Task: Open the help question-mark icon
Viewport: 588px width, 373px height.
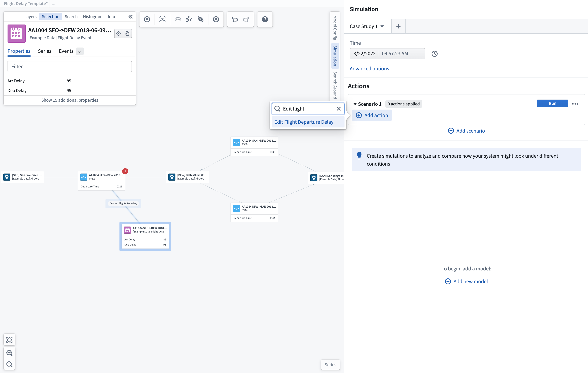Action: pos(265,19)
